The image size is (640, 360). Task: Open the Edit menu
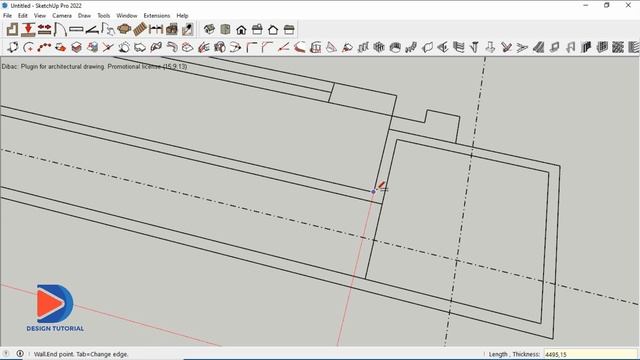[22, 16]
